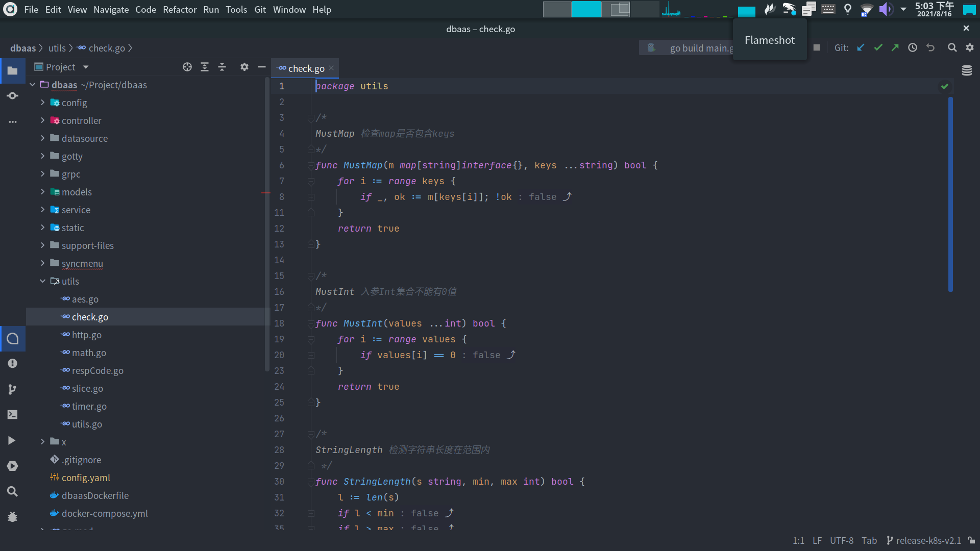Click dbaas breadcrumb in navigation bar
The height and width of the screenshot is (551, 980).
(x=23, y=48)
